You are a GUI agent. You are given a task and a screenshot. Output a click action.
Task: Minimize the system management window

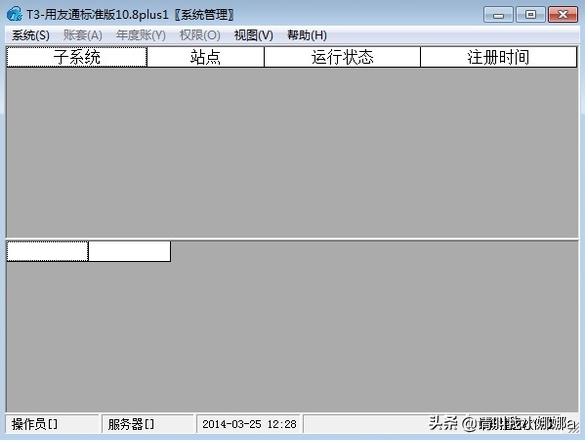(x=498, y=15)
